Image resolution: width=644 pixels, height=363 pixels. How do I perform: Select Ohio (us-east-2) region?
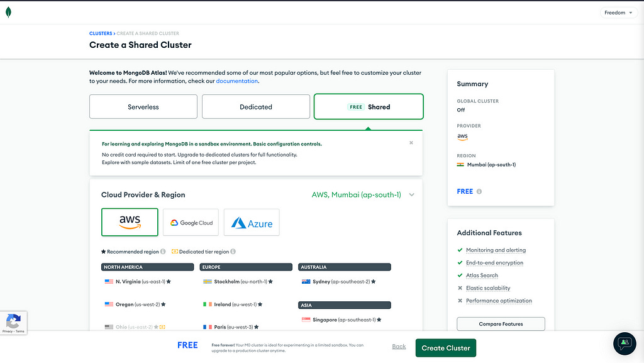click(x=135, y=327)
